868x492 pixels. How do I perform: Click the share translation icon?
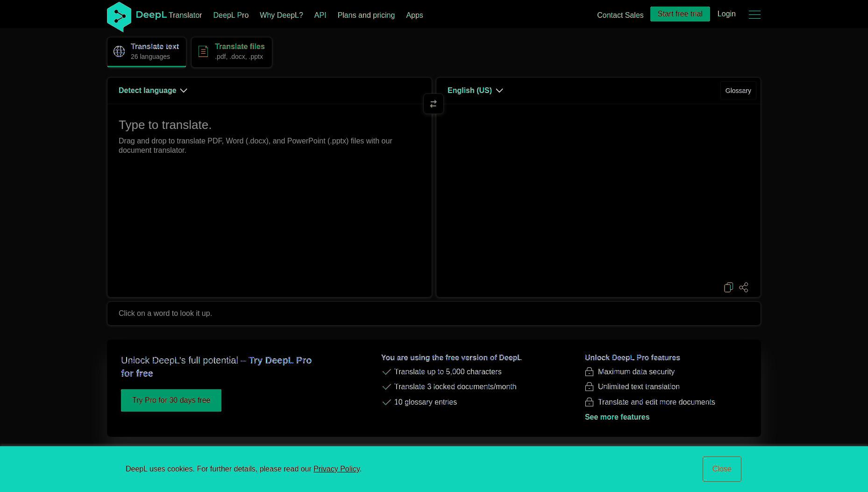click(744, 287)
